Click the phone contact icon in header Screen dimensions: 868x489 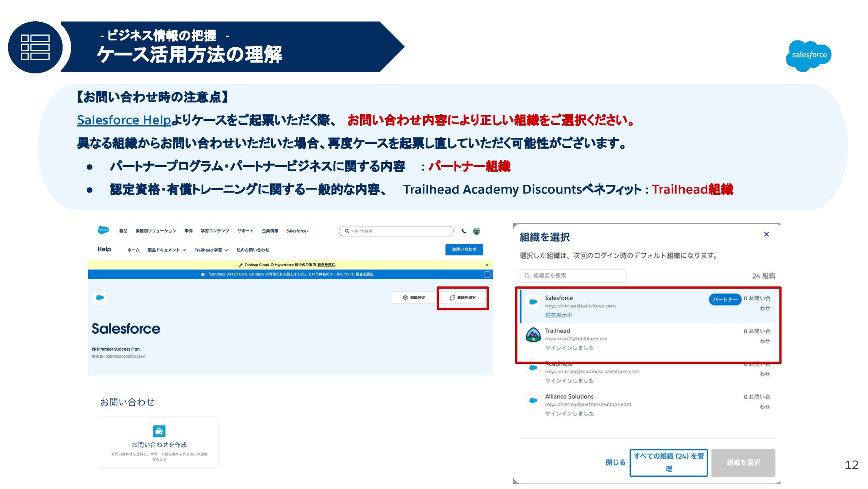coord(464,231)
